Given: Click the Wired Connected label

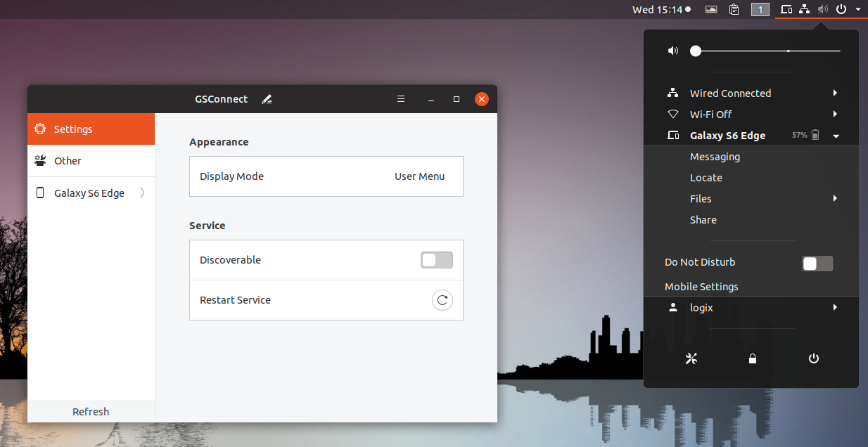Looking at the screenshot, I should pos(730,93).
